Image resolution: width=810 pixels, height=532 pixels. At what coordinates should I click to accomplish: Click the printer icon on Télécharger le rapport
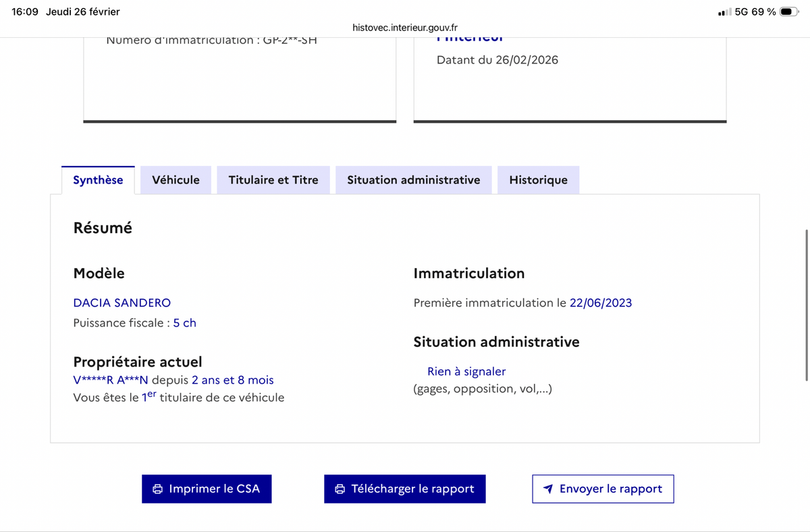coord(340,489)
